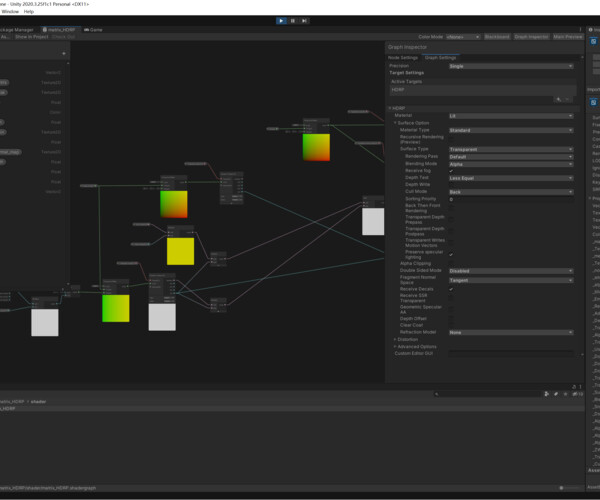
Task: Click the favorites star icon in Project panel
Action: pyautogui.click(x=566, y=394)
